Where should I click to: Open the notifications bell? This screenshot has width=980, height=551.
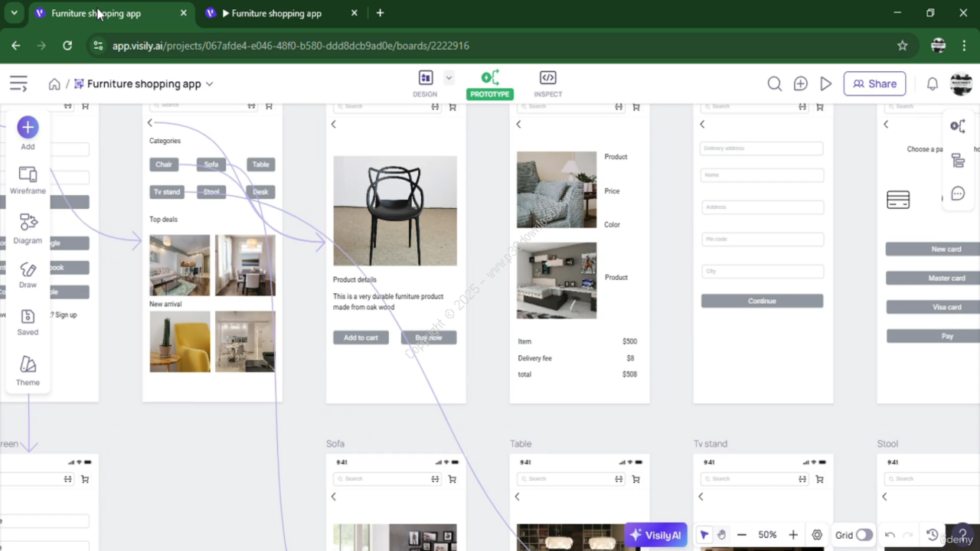[932, 84]
